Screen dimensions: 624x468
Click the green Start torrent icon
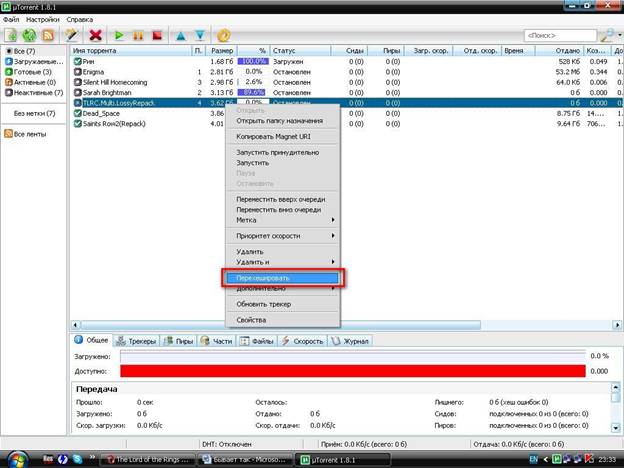coord(119,36)
